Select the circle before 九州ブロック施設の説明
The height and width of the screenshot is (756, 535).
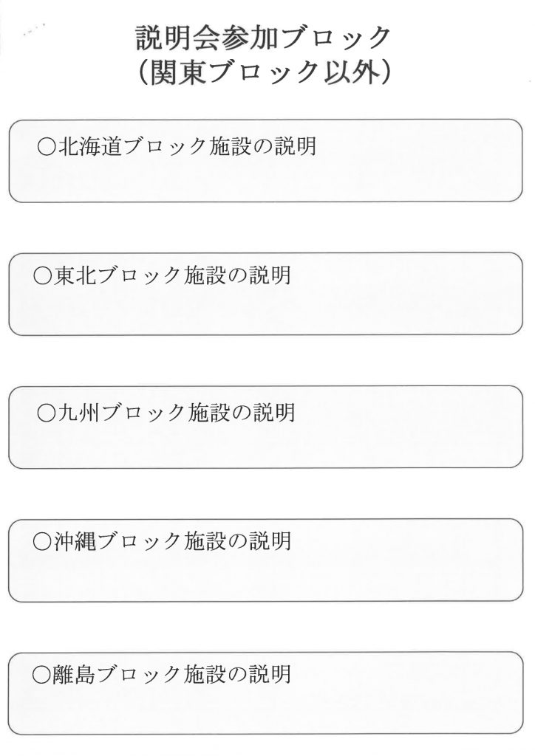tap(47, 413)
